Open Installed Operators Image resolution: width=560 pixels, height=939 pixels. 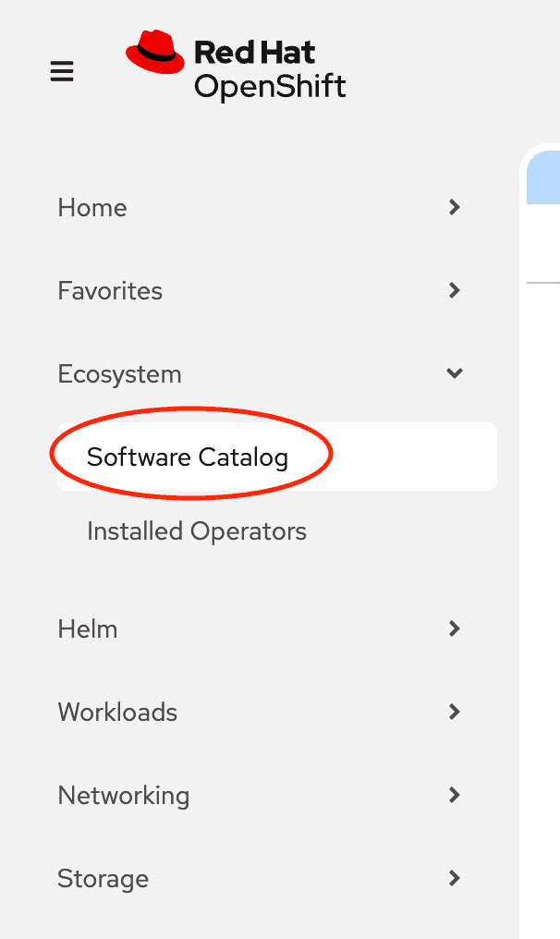(196, 530)
